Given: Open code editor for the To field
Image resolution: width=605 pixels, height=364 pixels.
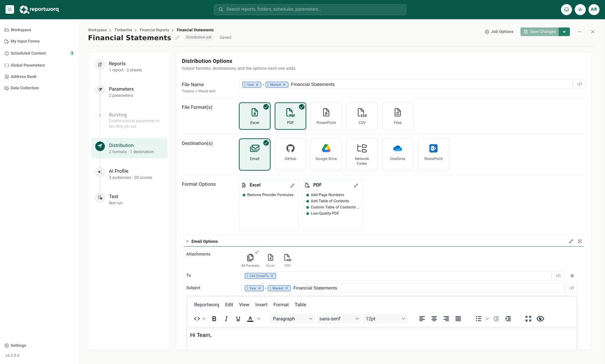Looking at the screenshot, I should (558, 276).
